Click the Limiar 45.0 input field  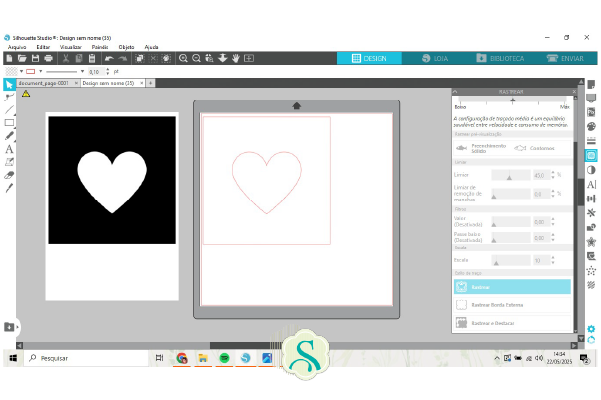coord(541,175)
